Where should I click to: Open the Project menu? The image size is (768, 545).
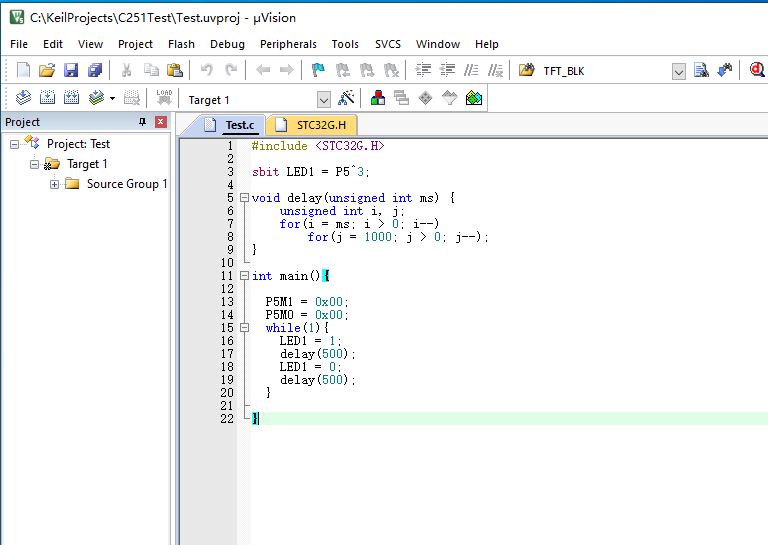(135, 44)
